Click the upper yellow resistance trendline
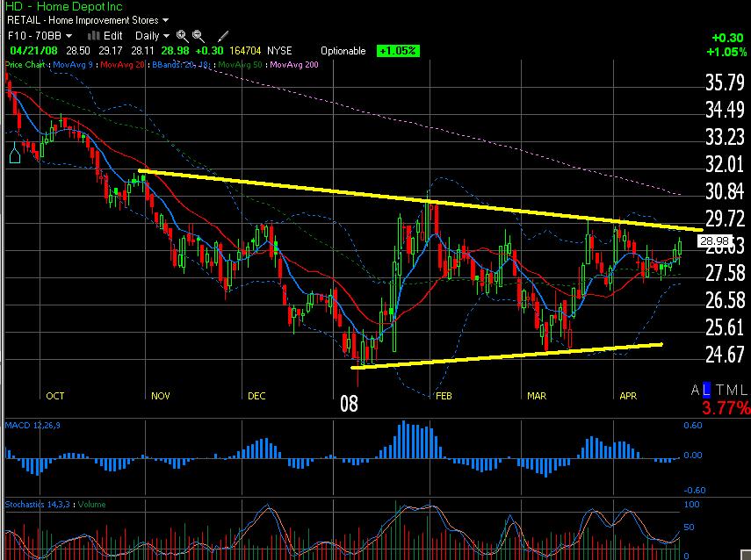The image size is (751, 560). [421, 200]
